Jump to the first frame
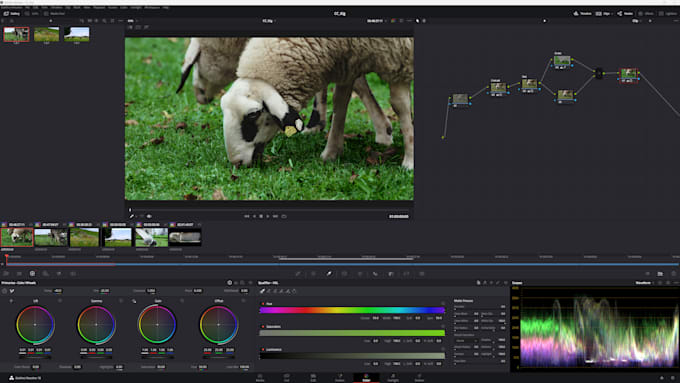 pos(247,216)
